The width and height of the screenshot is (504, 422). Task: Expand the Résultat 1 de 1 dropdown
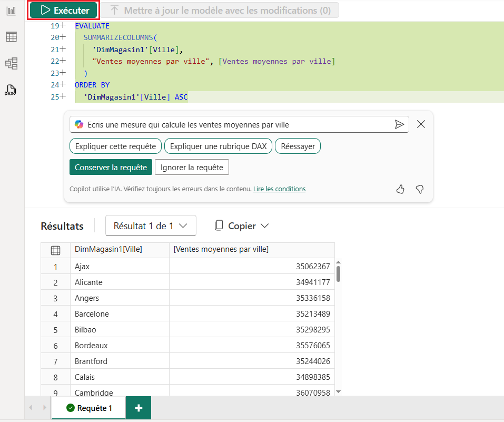point(151,225)
